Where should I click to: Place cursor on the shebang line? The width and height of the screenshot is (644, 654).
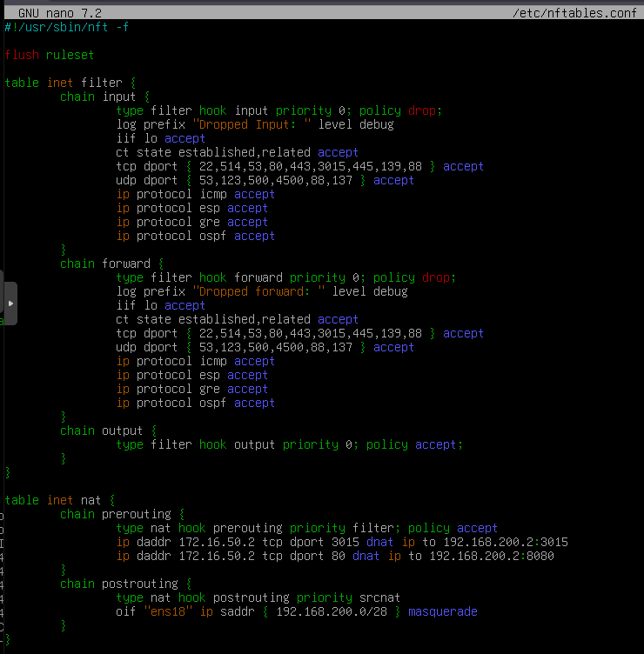pyautogui.click(x=67, y=28)
